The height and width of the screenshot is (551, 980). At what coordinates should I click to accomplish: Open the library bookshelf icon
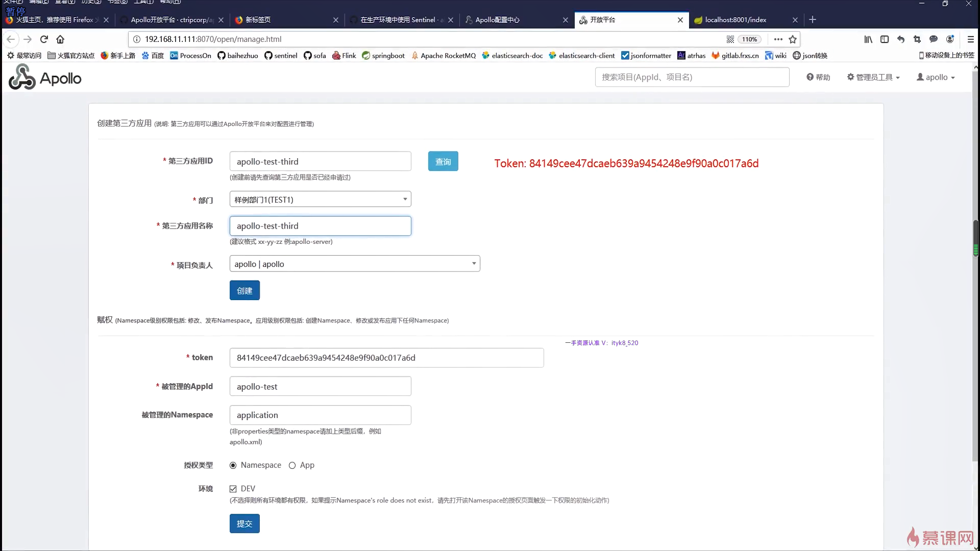pyautogui.click(x=868, y=39)
